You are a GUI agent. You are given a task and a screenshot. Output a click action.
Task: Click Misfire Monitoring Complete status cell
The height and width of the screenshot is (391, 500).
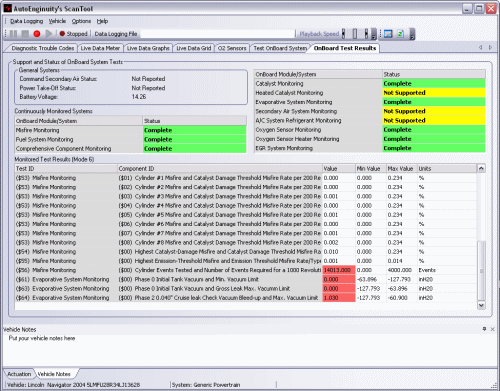coord(195,130)
